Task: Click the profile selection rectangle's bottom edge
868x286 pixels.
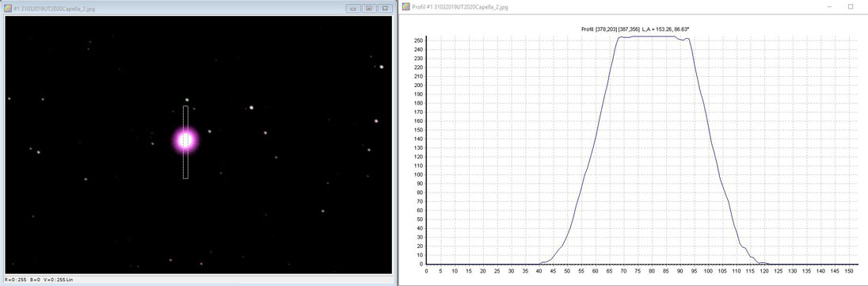Action: coord(185,178)
